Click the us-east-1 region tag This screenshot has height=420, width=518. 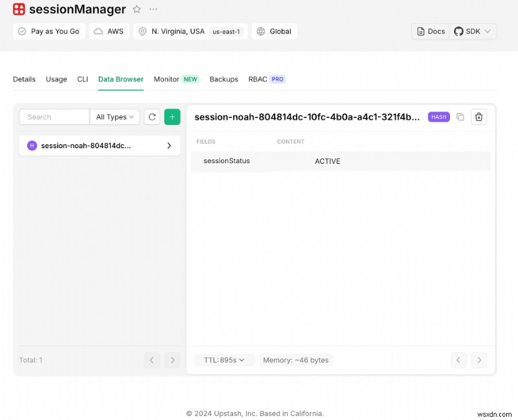tap(226, 32)
